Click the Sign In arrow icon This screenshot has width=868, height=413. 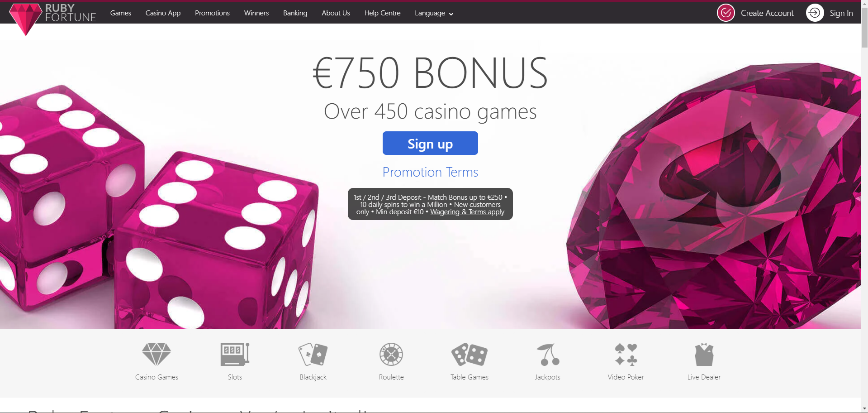[x=815, y=13]
